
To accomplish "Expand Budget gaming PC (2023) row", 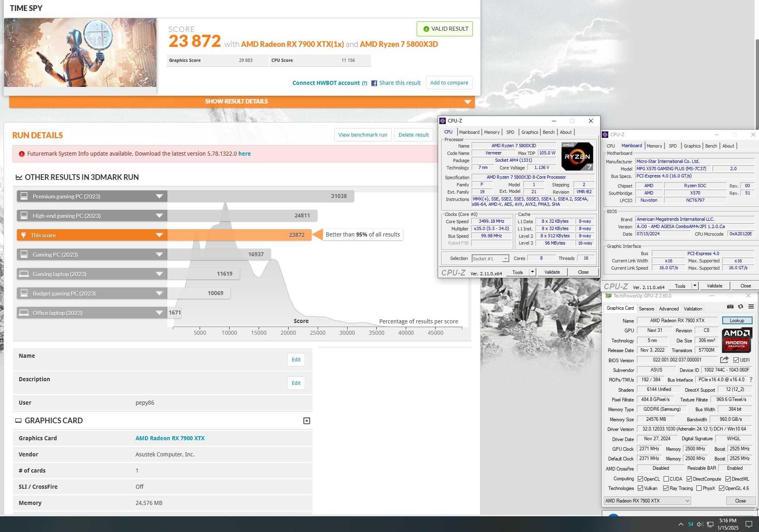I will (x=159, y=293).
